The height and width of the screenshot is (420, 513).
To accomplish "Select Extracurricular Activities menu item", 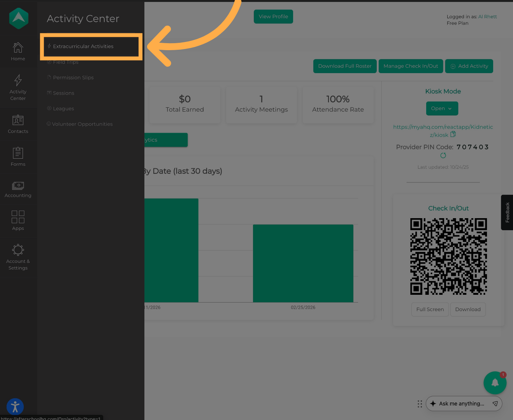I will point(83,46).
